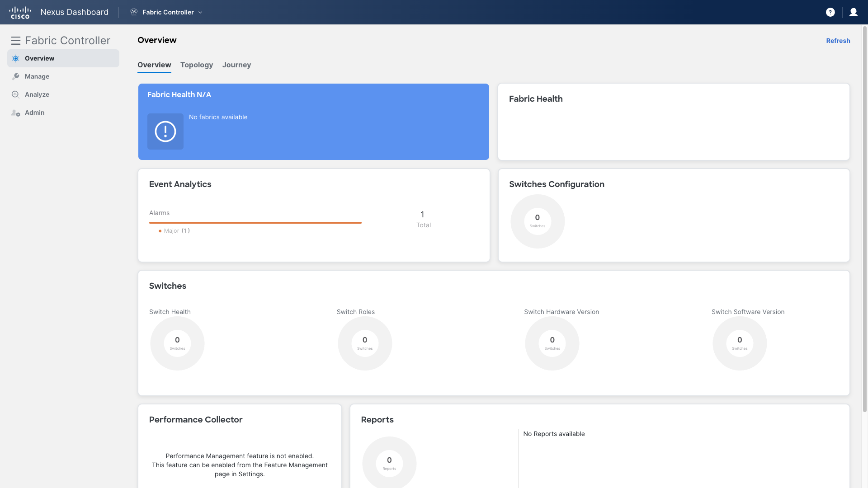Click the Fabric Health warning exclamation icon
Viewport: 868px width, 488px height.
click(x=165, y=131)
